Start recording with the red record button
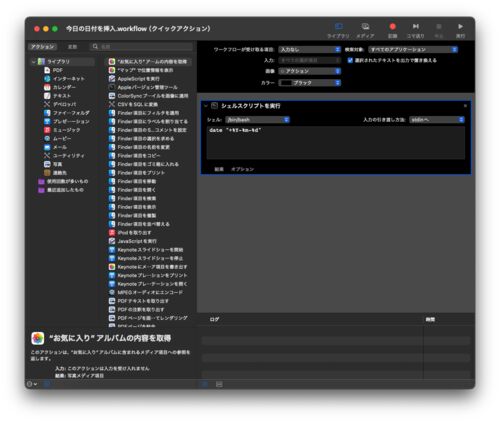500x422 pixels. [393, 26]
